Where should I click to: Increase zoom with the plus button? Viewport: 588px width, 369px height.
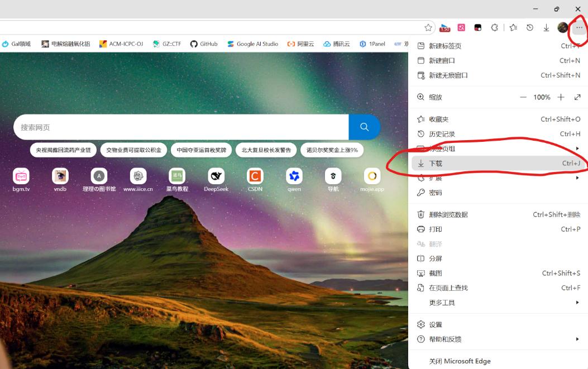click(x=561, y=97)
